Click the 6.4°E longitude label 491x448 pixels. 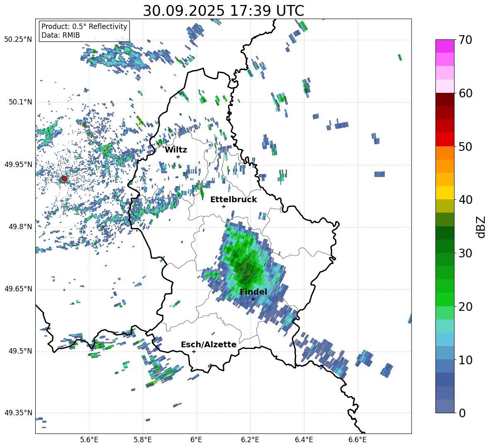304,440
